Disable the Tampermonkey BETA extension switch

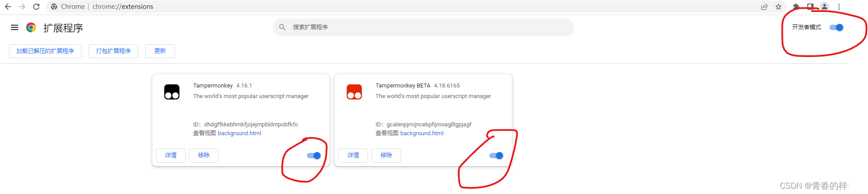[496, 156]
